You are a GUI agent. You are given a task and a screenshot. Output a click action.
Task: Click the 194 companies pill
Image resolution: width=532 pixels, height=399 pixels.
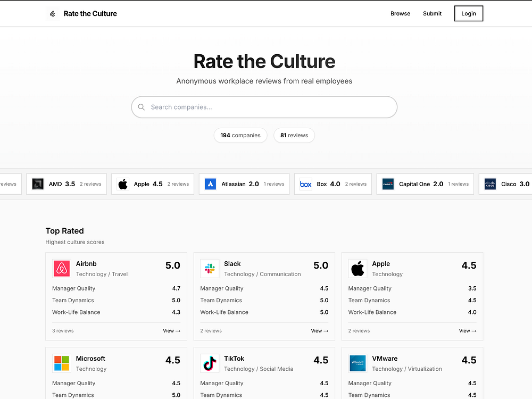click(x=240, y=135)
